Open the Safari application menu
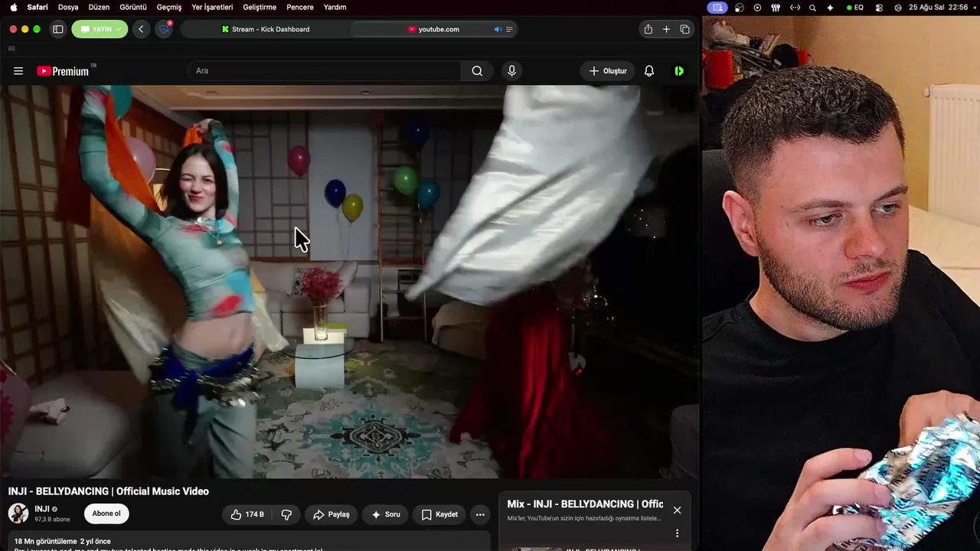 click(38, 7)
